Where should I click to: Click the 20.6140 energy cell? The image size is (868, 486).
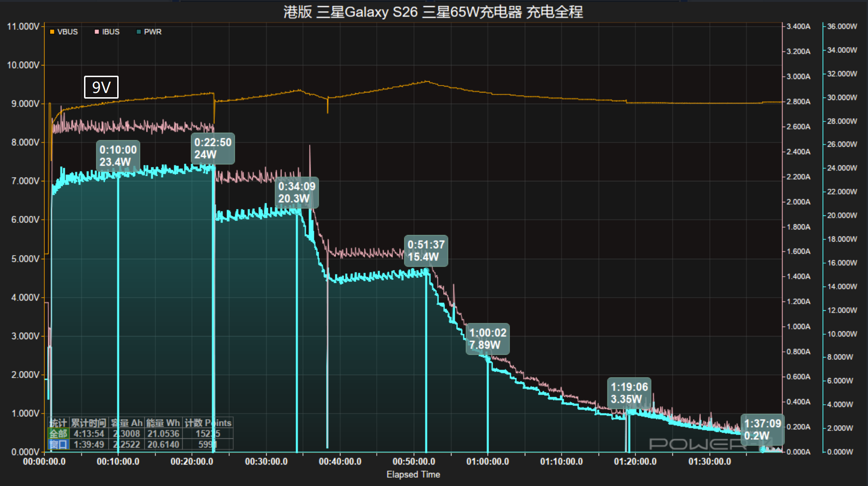(163, 444)
